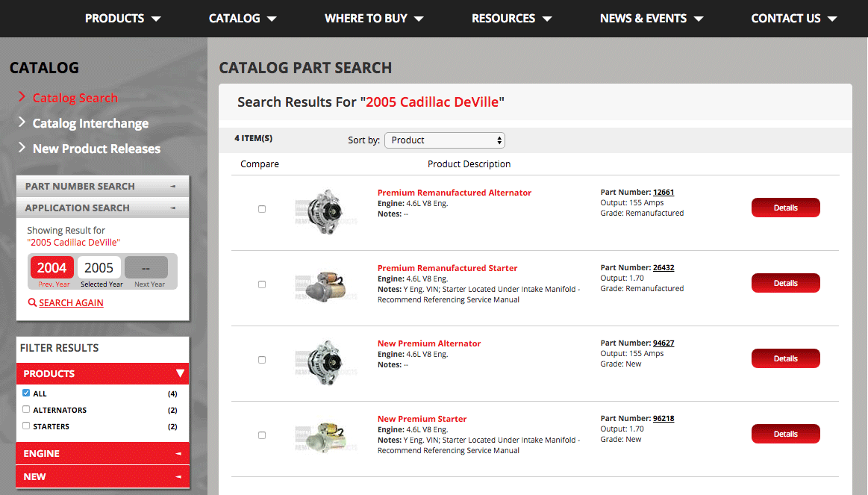Go to Catalog Interchange page

(x=91, y=123)
